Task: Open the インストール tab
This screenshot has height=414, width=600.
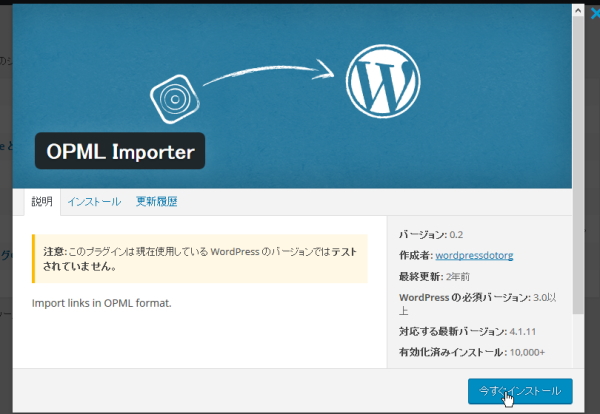Action: (x=94, y=202)
